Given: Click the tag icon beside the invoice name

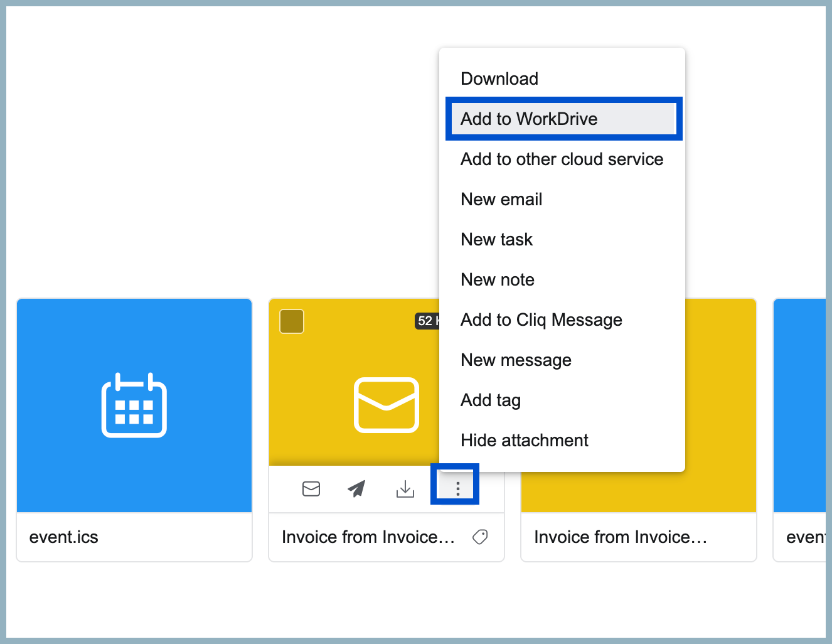Looking at the screenshot, I should [x=480, y=537].
